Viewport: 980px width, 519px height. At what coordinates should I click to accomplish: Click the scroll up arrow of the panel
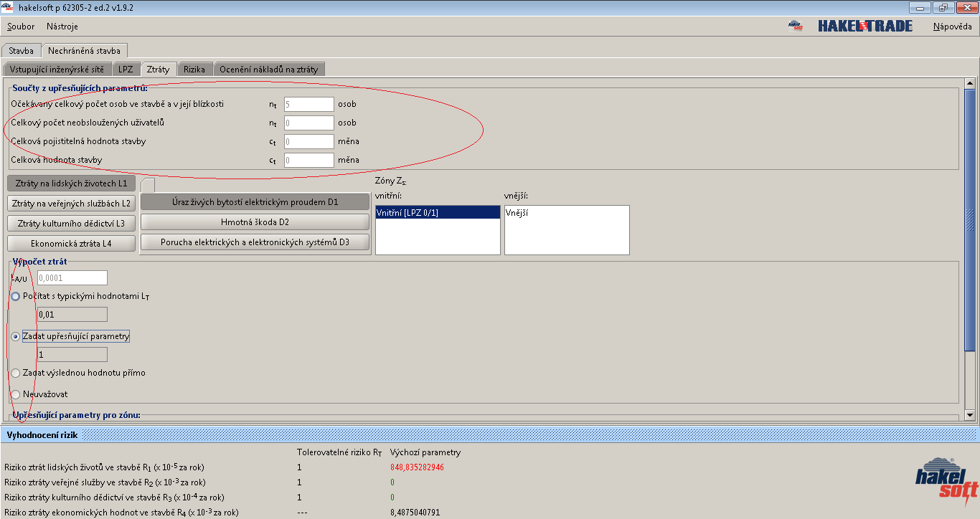(x=970, y=84)
